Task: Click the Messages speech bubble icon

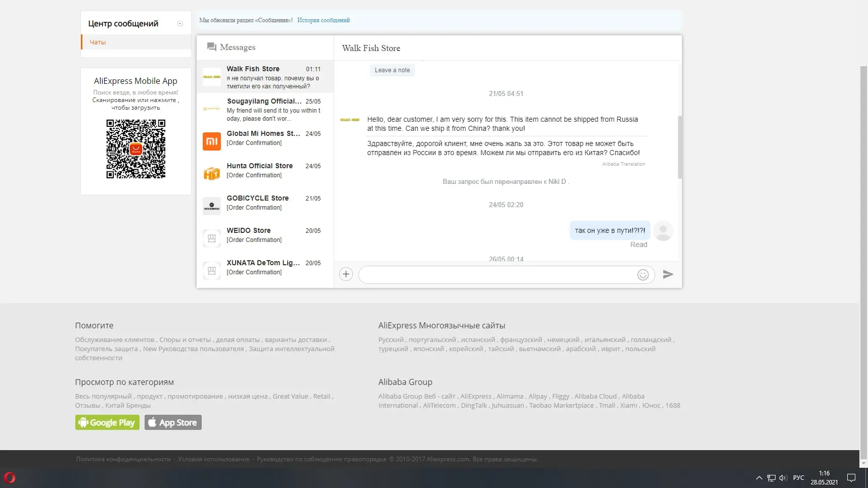Action: [212, 47]
